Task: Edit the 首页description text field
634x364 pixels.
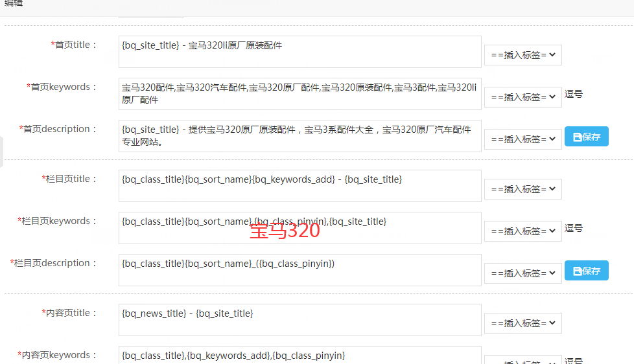Action: coord(300,136)
